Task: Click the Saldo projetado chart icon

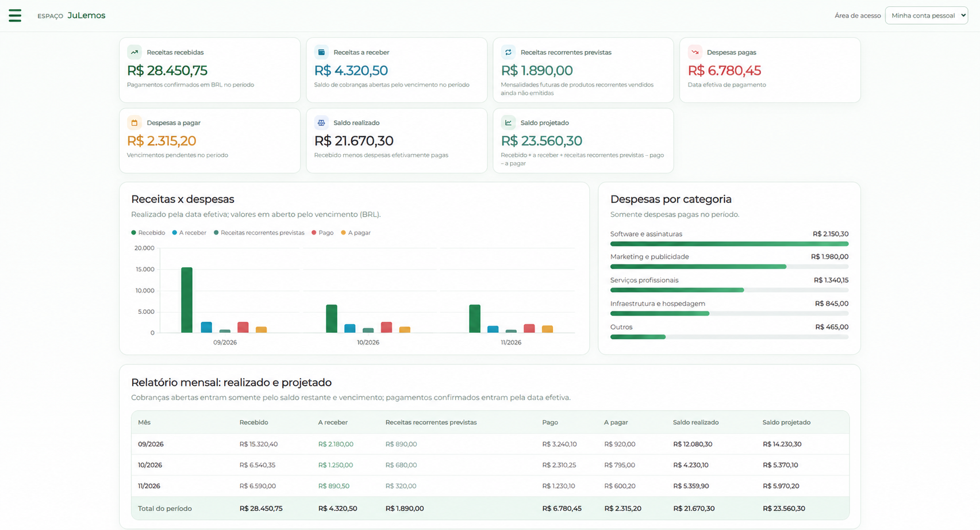Action: click(508, 122)
